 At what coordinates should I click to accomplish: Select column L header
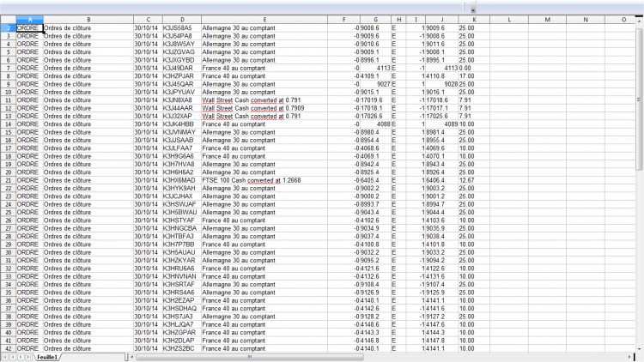(x=509, y=19)
